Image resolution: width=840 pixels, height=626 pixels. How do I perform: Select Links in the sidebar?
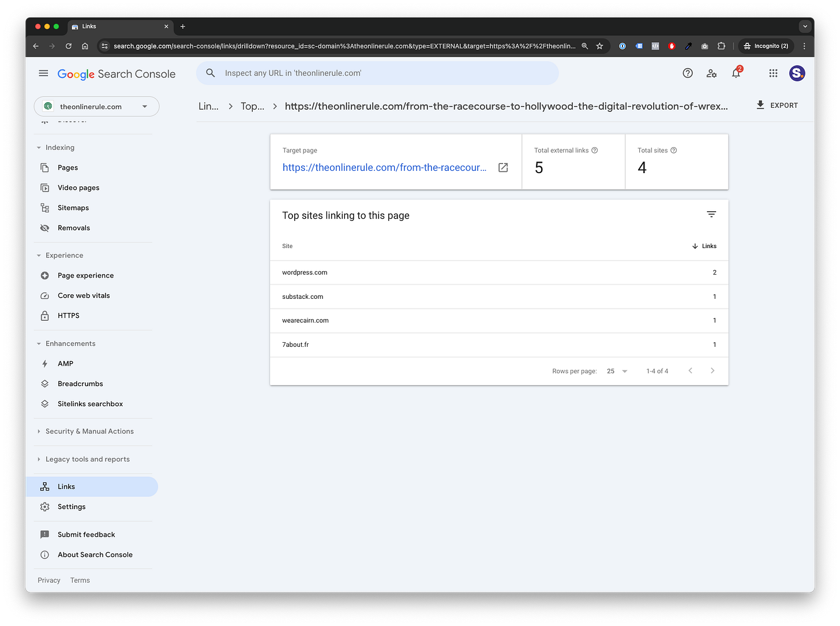tap(92, 487)
